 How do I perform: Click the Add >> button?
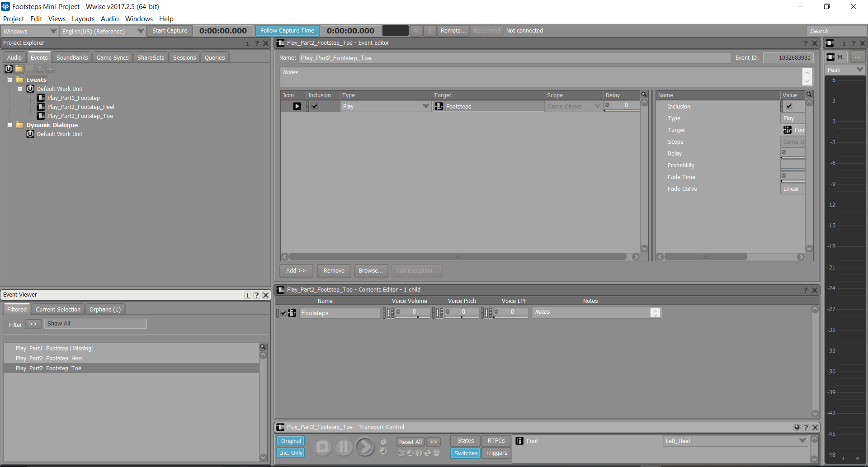[296, 271]
